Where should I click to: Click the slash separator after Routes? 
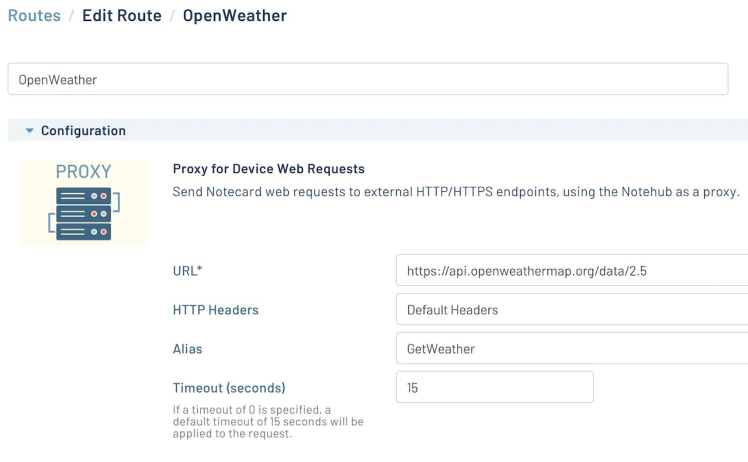pyautogui.click(x=72, y=16)
